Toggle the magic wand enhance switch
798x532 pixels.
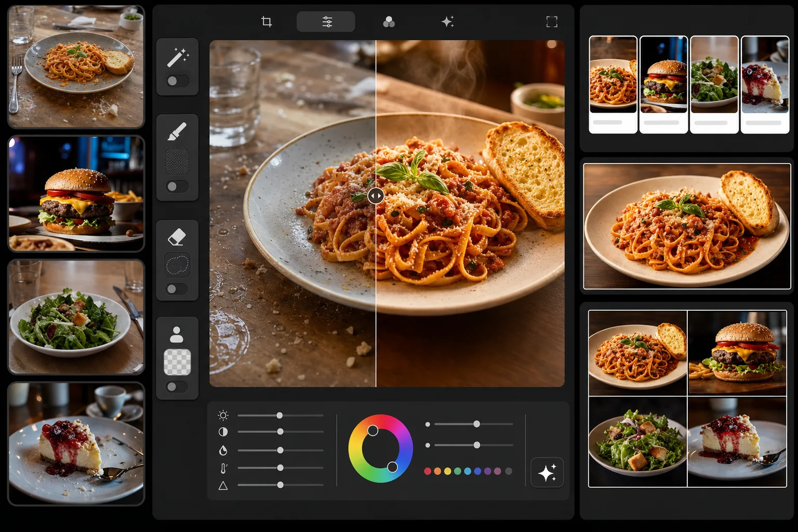[x=177, y=81]
